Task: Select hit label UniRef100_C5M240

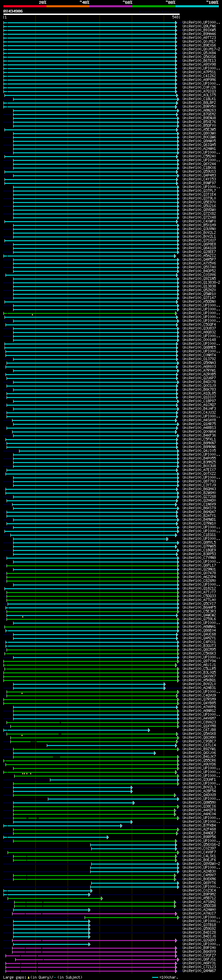Action: click(199, 156)
